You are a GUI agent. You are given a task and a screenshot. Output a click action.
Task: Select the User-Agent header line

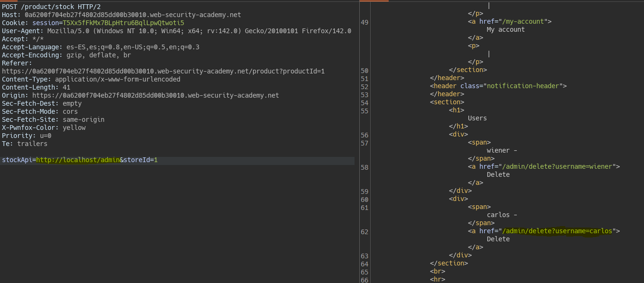[176, 31]
